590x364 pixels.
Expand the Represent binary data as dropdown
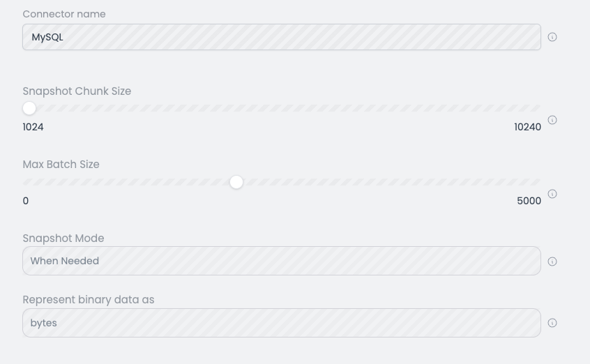(x=282, y=323)
